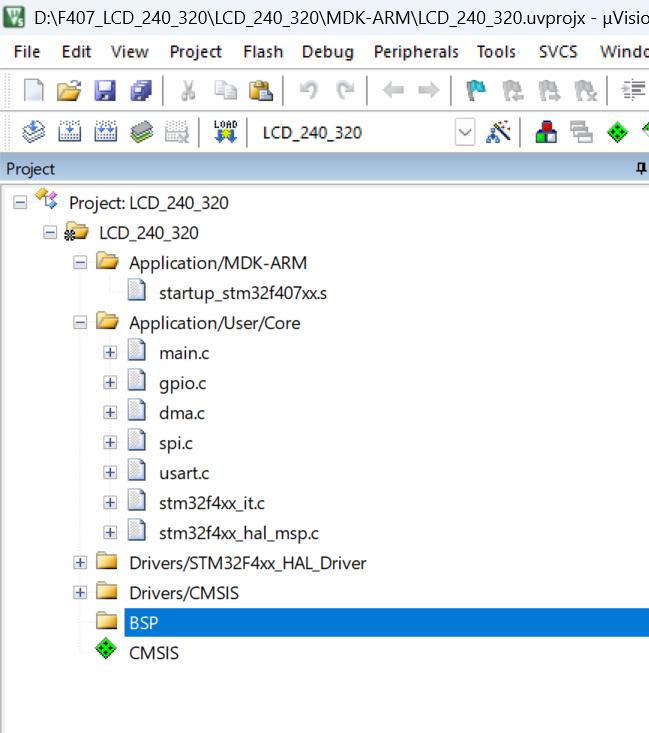Select stm32f4xx_hal_msp.c file name
This screenshot has width=649, height=733.
pyautogui.click(x=238, y=533)
